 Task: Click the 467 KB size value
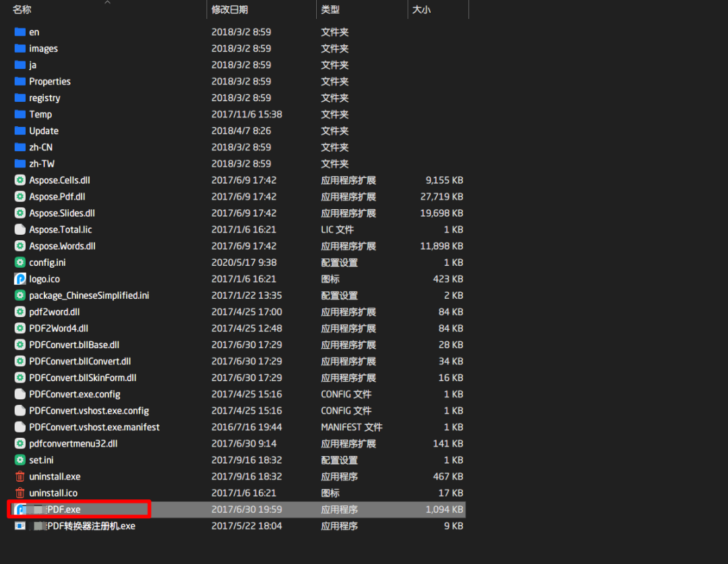click(448, 477)
